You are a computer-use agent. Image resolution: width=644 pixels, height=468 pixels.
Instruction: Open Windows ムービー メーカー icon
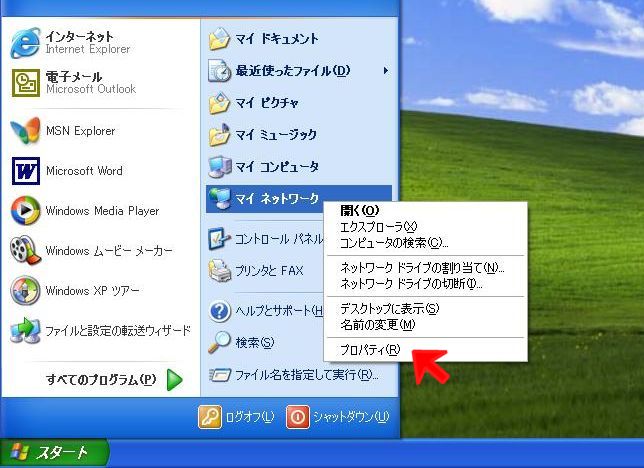click(25, 250)
